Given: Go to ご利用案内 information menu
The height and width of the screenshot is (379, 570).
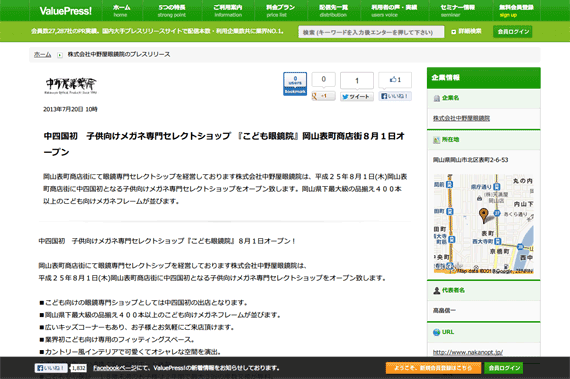Looking at the screenshot, I should click(228, 11).
